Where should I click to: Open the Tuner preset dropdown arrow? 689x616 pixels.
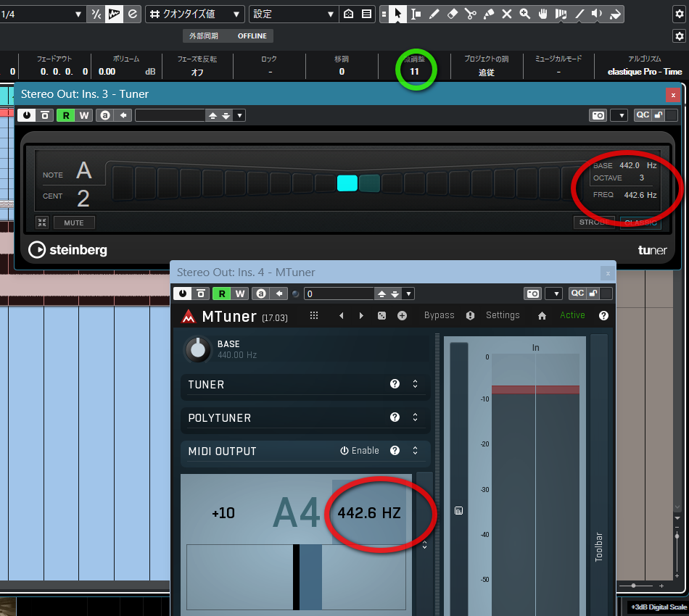[x=239, y=115]
